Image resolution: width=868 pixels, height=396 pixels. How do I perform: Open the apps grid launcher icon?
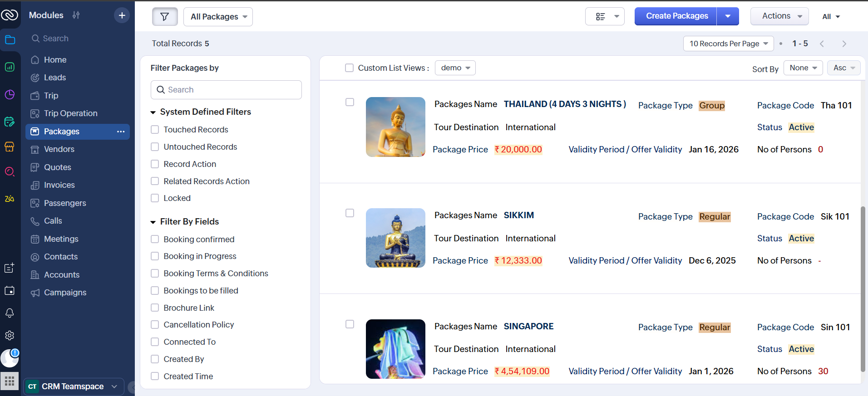10,381
